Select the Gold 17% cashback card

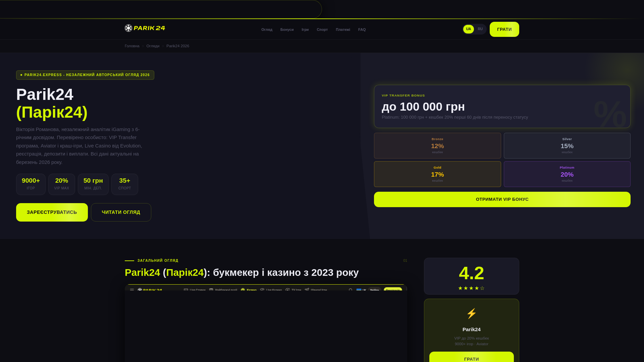coord(437,174)
